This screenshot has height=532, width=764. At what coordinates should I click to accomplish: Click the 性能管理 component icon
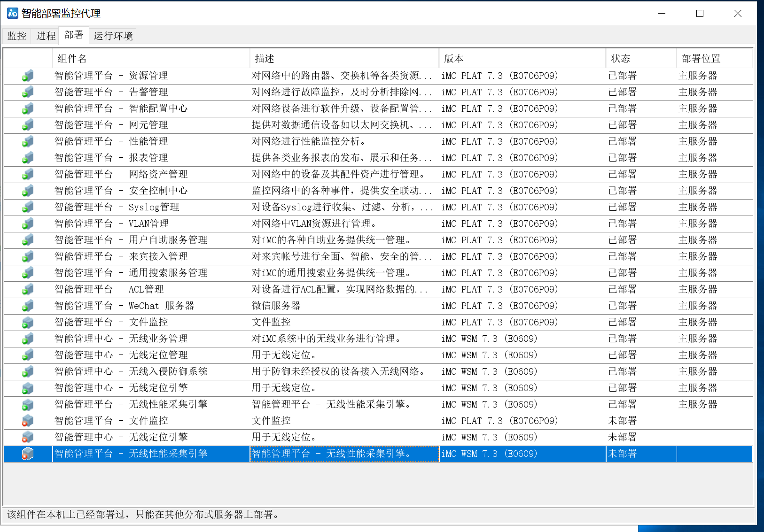coord(28,141)
